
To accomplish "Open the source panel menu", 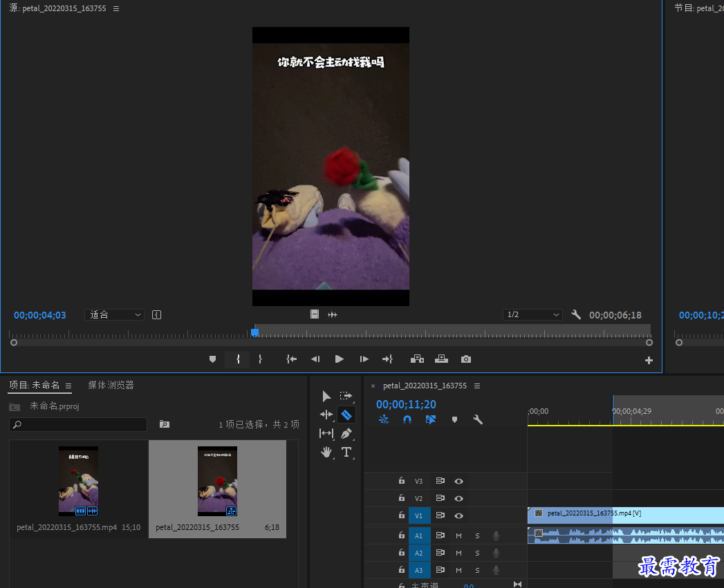I will pos(116,8).
